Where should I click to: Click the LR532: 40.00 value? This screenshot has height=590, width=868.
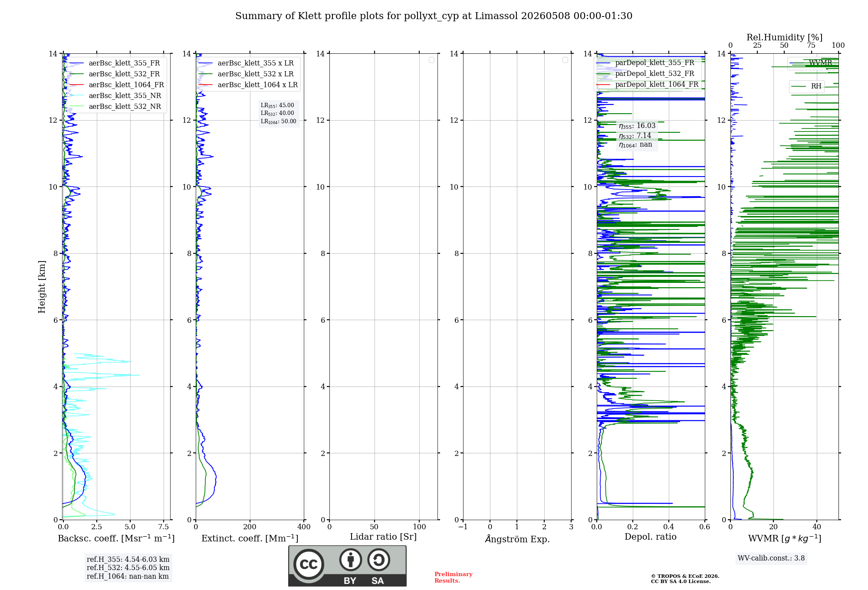point(277,113)
